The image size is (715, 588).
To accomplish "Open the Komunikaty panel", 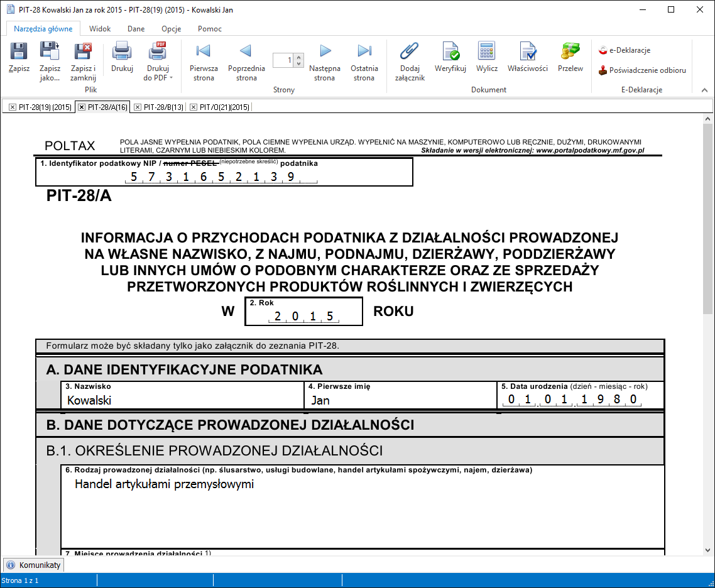I will (x=34, y=565).
